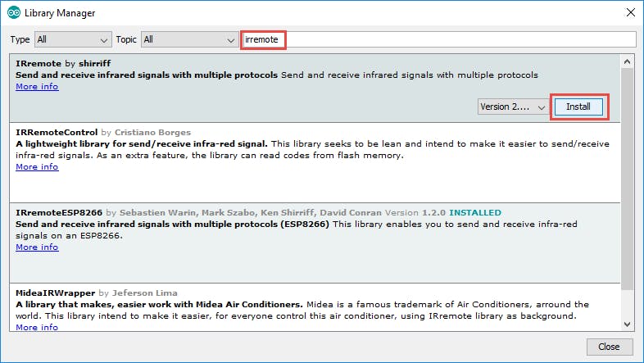Select the MideaIRWrapper by Jeferson Lima entry
The height and width of the screenshot is (363, 644).
[315, 307]
